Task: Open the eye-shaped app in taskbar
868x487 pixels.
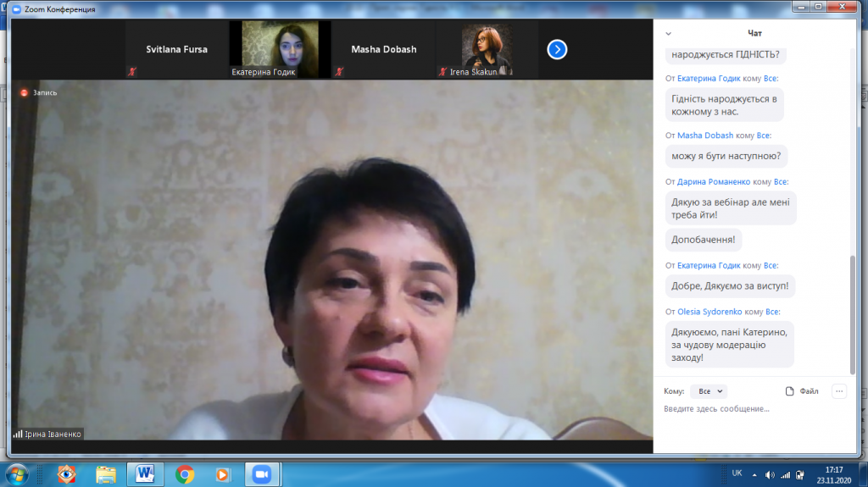Action: tap(66, 475)
